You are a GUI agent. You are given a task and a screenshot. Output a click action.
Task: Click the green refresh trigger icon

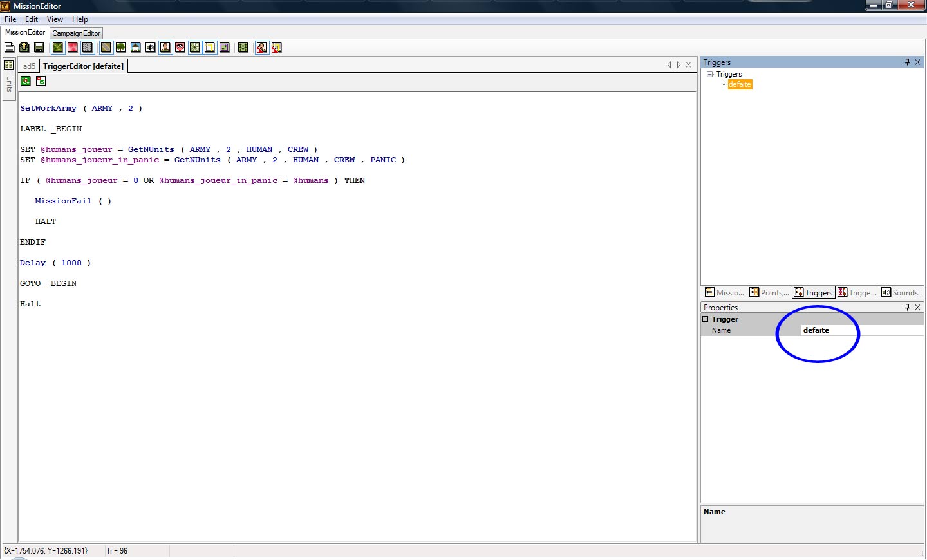click(x=26, y=81)
